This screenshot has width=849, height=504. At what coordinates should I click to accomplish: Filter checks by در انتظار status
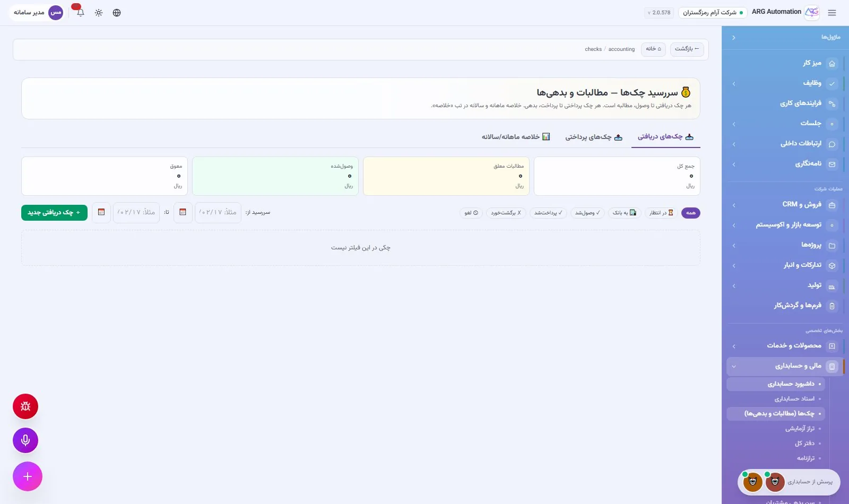tap(661, 213)
